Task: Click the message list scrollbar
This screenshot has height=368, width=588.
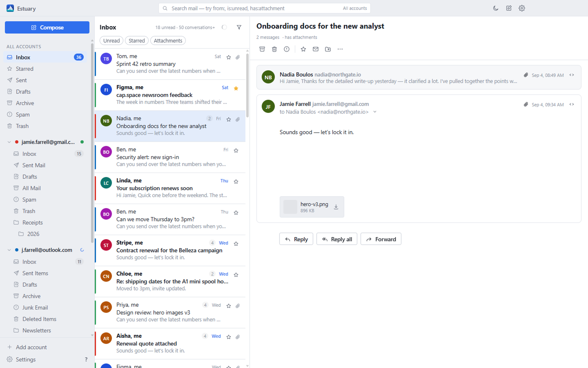Action: pos(247,85)
